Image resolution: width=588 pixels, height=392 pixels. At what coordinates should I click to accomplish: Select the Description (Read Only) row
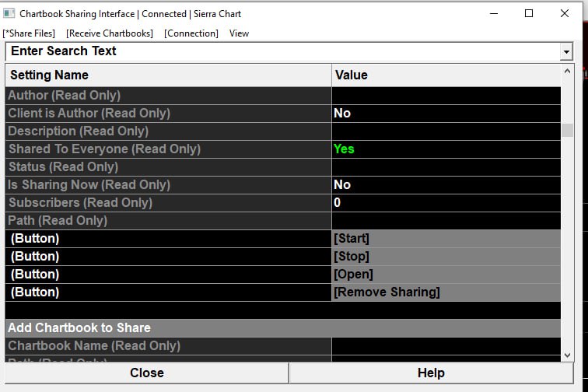[x=283, y=131]
